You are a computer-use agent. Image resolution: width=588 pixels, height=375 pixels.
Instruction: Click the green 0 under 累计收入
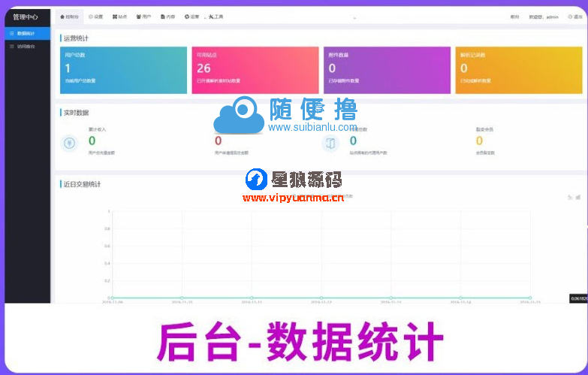click(x=92, y=141)
